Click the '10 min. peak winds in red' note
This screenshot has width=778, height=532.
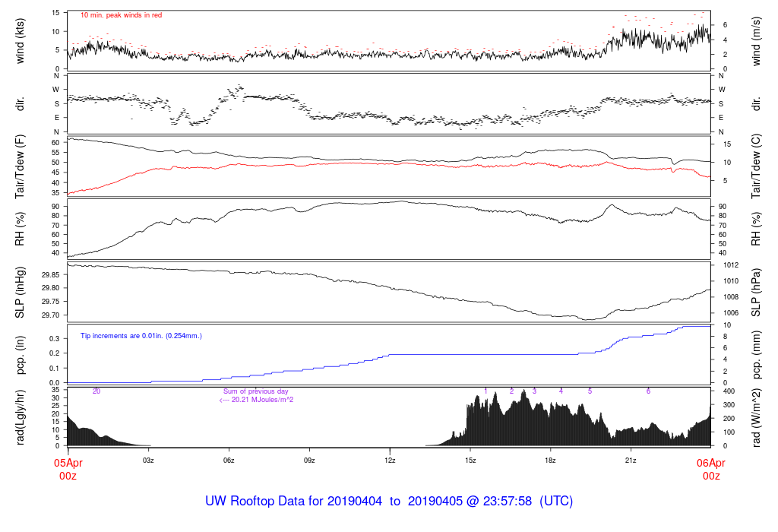[x=121, y=15]
